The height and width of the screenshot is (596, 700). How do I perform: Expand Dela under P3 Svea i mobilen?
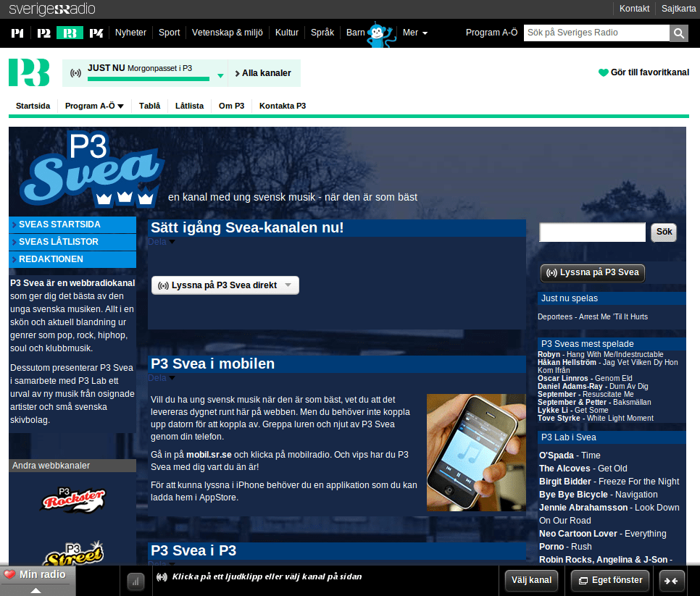pos(162,378)
